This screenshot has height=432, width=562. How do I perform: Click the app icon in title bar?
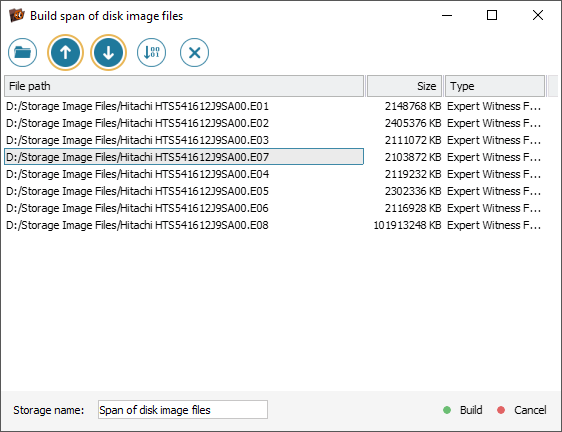point(16,15)
